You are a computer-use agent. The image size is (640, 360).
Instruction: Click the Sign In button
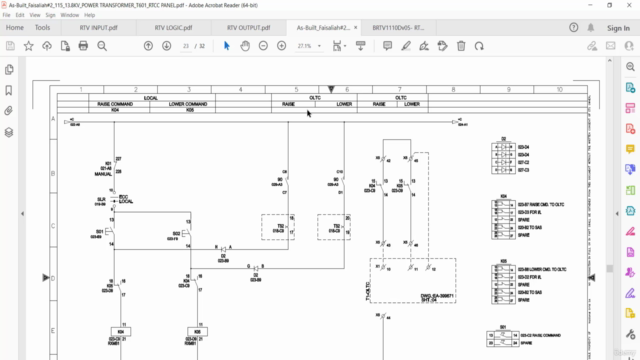point(618,28)
